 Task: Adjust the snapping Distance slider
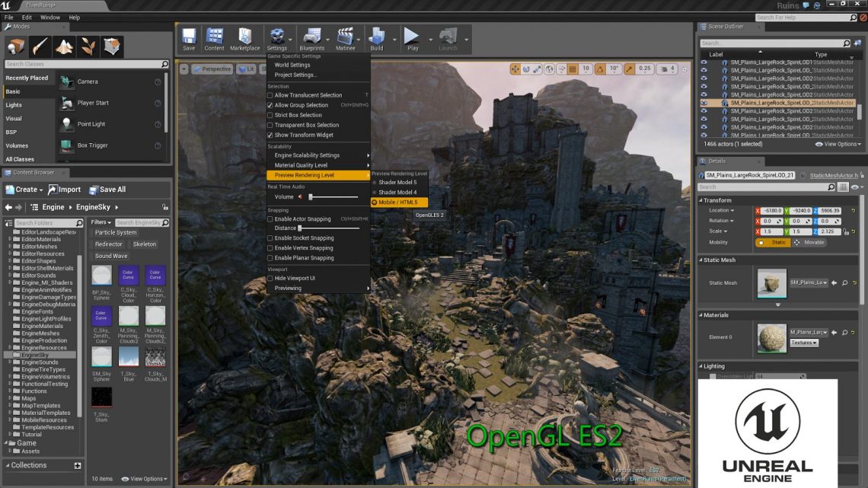[330, 228]
